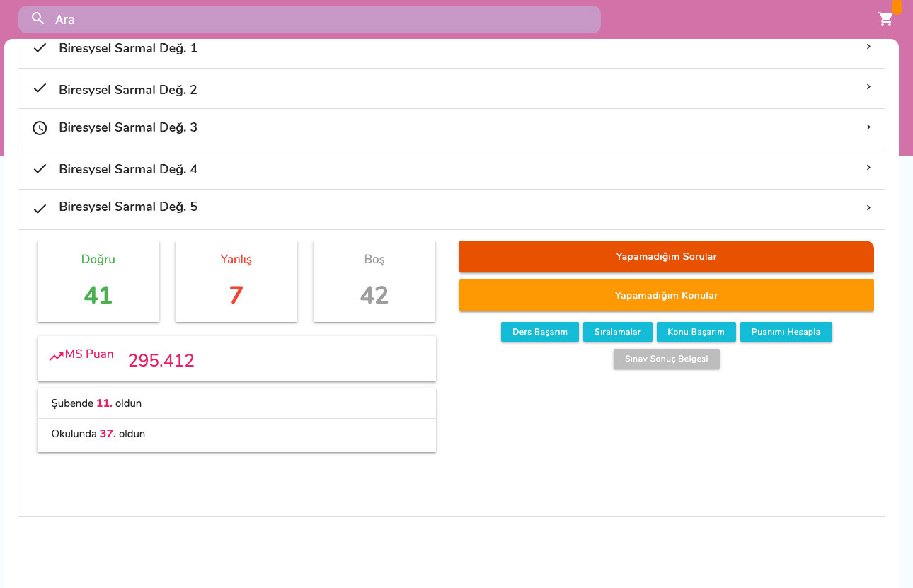Open the shopping cart icon
Viewport: 913px width, 588px height.
coord(885,19)
